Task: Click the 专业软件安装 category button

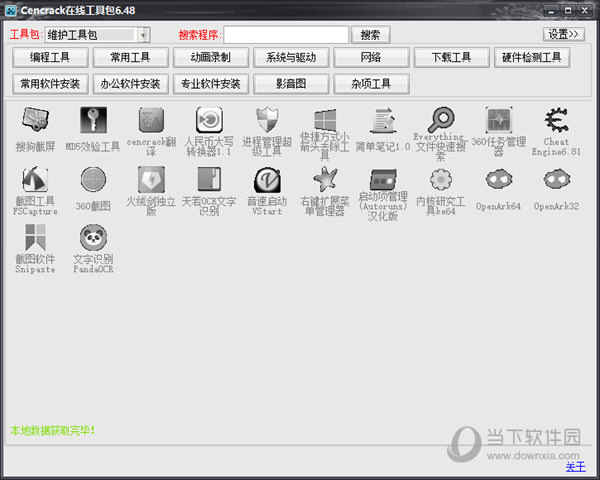Action: pos(211,84)
